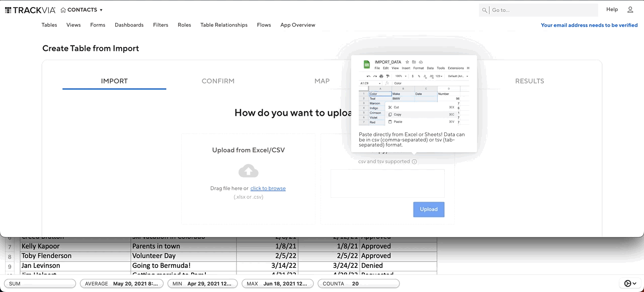The width and height of the screenshot is (644, 292).
Task: Click the magnifier icon in the search bar
Action: pyautogui.click(x=485, y=10)
